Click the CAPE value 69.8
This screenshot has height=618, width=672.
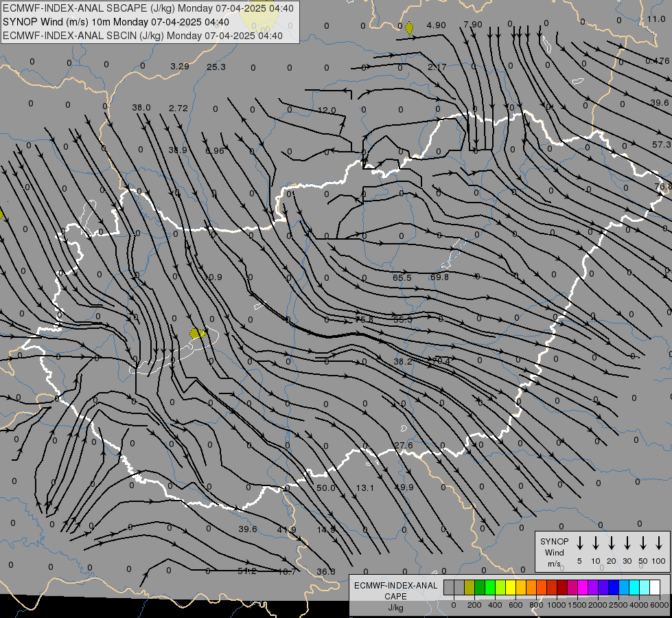click(440, 277)
